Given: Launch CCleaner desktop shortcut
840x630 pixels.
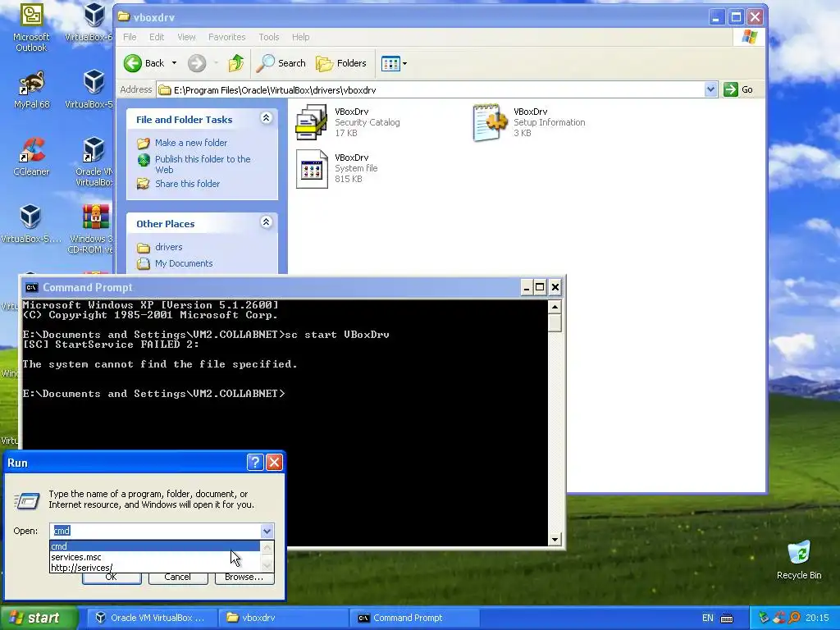Looking at the screenshot, I should (31, 157).
